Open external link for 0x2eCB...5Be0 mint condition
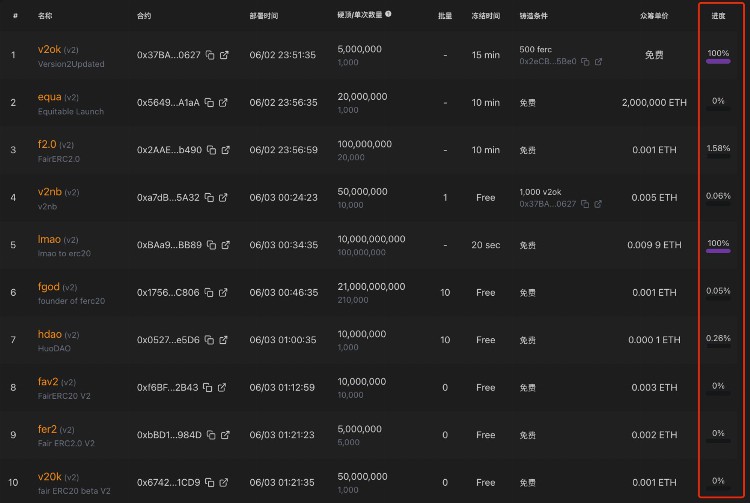 598,61
